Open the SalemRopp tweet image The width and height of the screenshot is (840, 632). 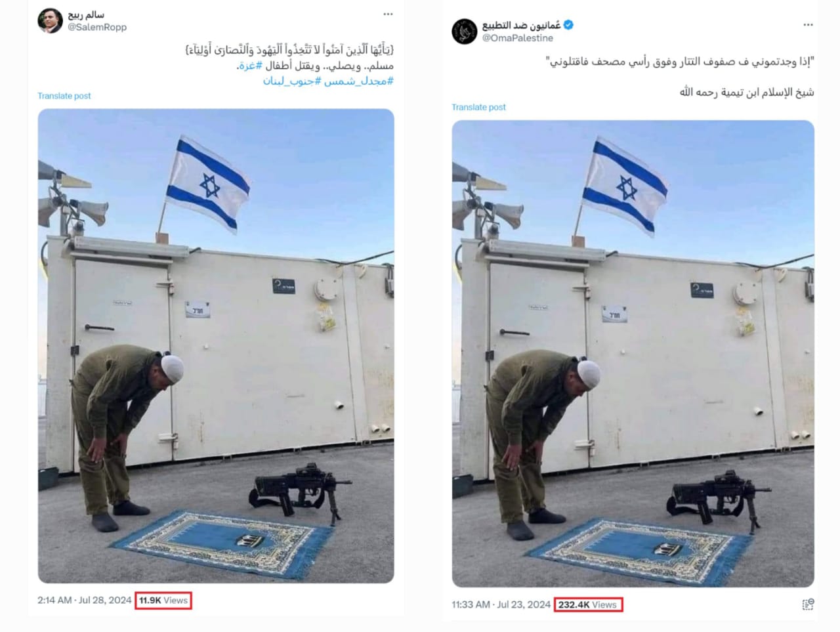[216, 346]
